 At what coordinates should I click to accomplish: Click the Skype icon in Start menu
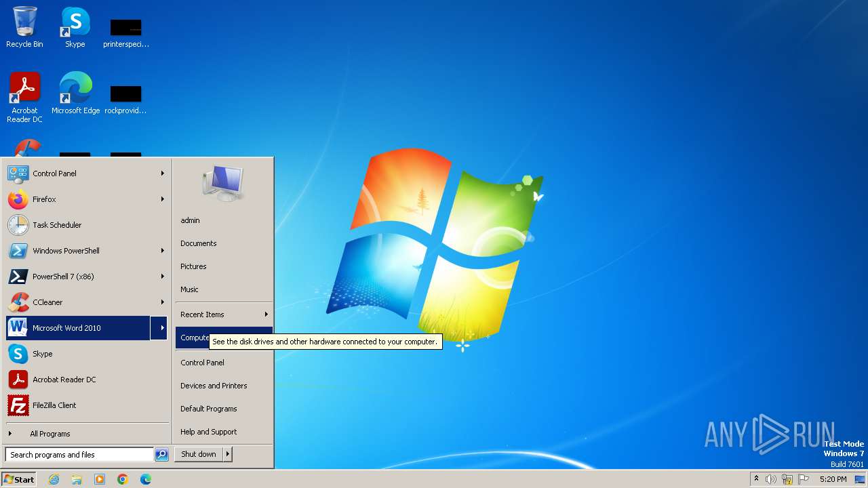pyautogui.click(x=18, y=354)
